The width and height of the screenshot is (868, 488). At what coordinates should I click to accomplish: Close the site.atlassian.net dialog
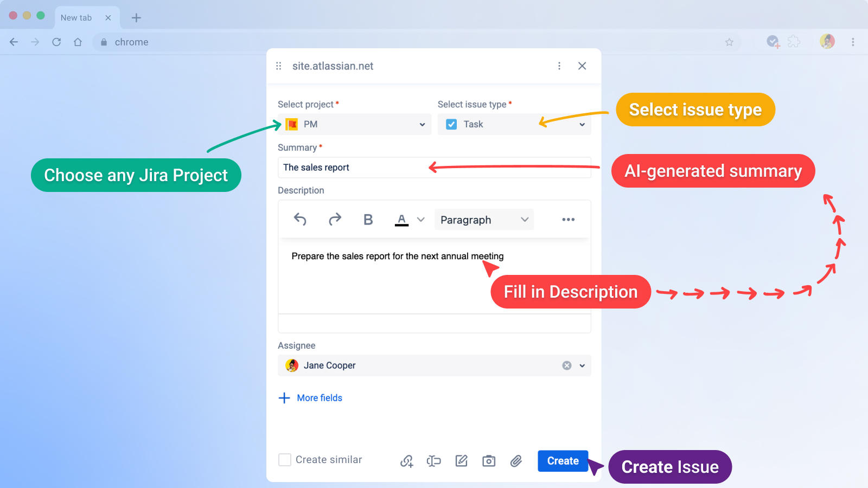click(x=582, y=66)
